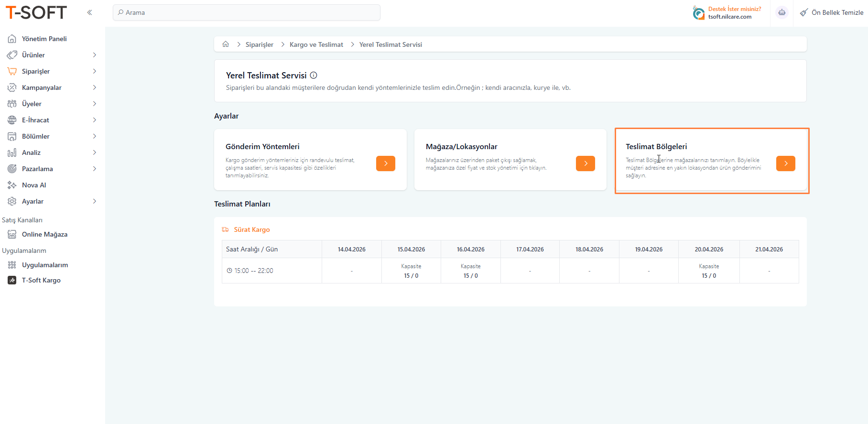
Task: Click the 15:00 -- 22:00 time range
Action: 254,271
